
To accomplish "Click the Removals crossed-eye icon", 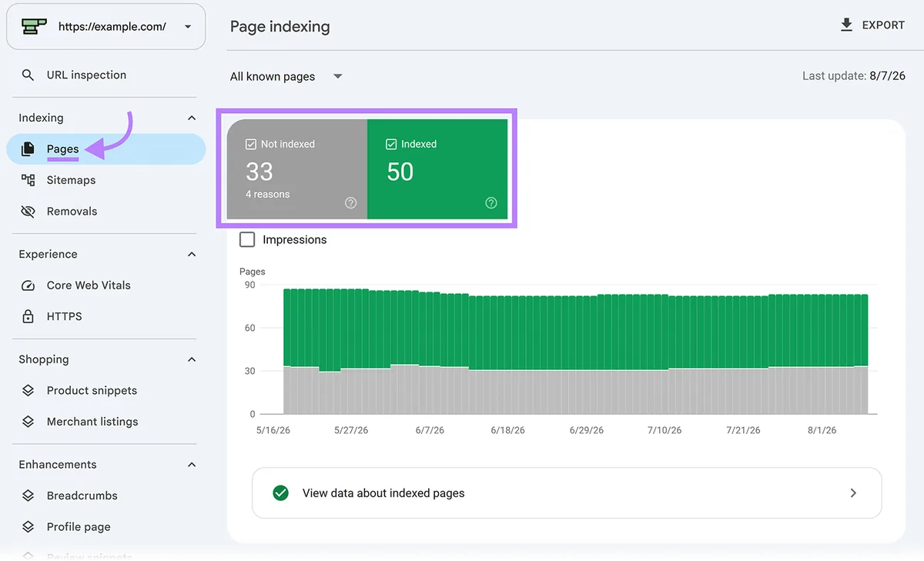I will [x=28, y=212].
